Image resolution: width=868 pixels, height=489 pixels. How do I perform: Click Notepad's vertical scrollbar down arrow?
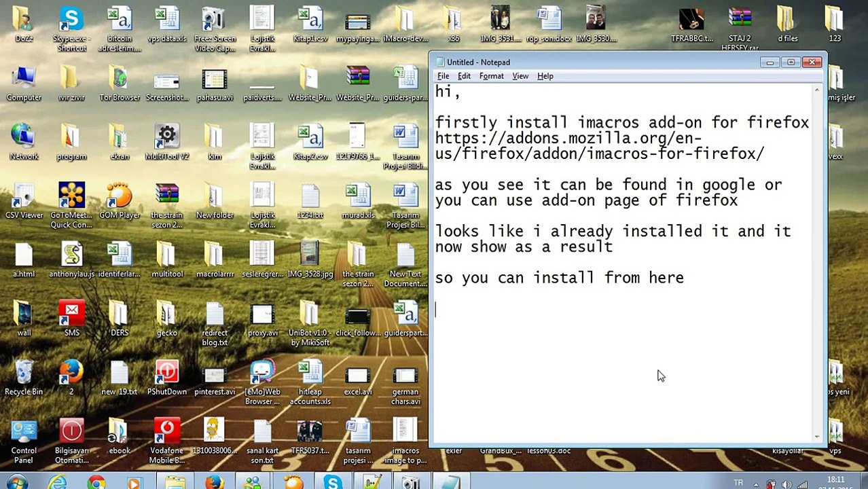coord(816,435)
